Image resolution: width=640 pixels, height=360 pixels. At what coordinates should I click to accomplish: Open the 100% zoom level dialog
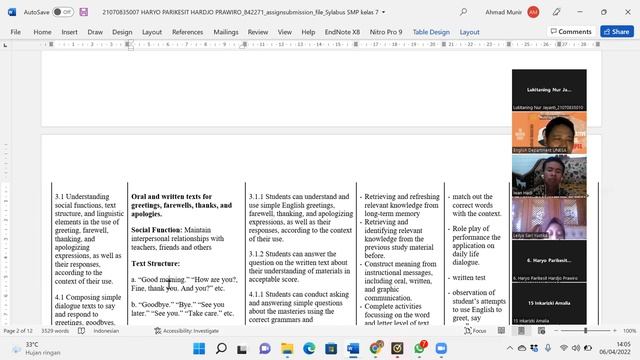click(629, 331)
